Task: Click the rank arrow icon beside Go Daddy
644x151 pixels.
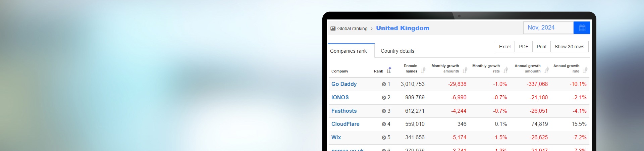Action: (x=384, y=84)
